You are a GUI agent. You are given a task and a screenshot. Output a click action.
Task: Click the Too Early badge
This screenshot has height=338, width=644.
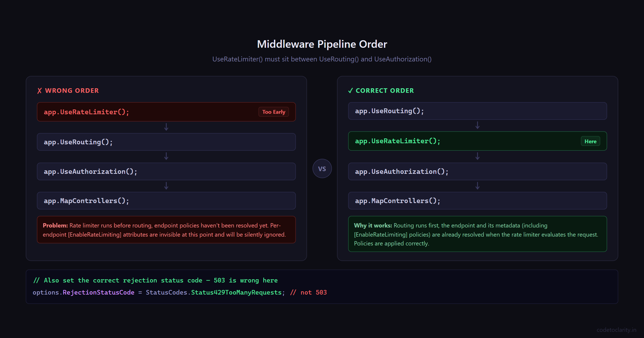pos(273,112)
